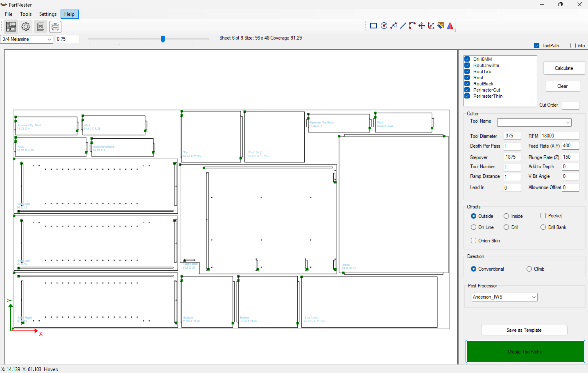Open the Tool Name dropdown
This screenshot has height=373, width=588.
(534, 122)
